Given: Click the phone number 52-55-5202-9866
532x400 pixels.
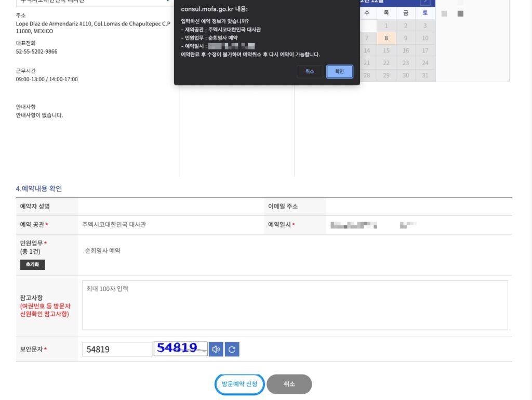Looking at the screenshot, I should pyautogui.click(x=37, y=51).
